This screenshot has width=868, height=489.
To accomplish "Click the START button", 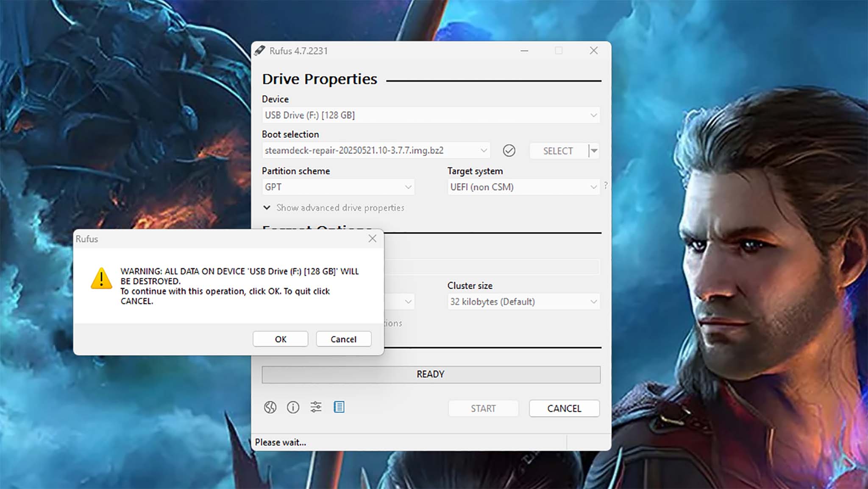I will click(483, 408).
